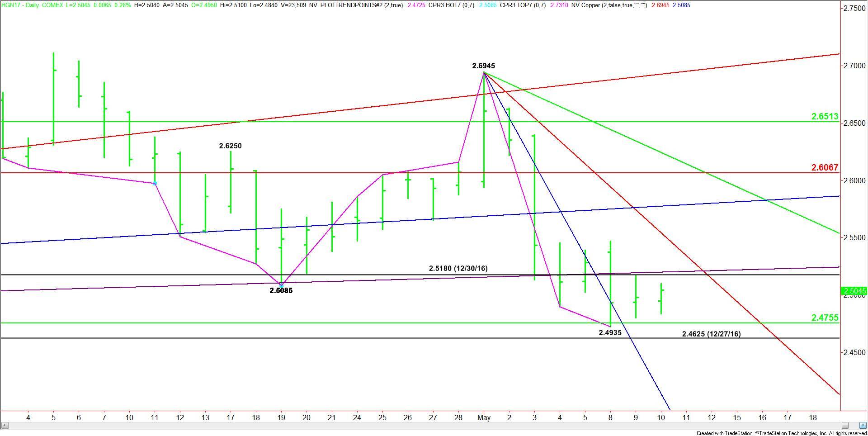This screenshot has height=436, width=868.
Task: Click the 2.6500 price axis label
Action: (854, 123)
